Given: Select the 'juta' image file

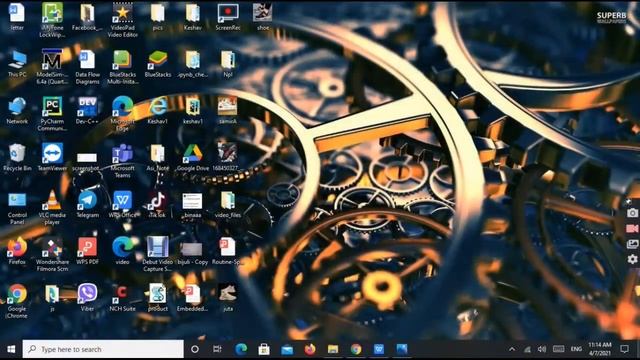Looking at the screenshot, I should click(228, 298).
